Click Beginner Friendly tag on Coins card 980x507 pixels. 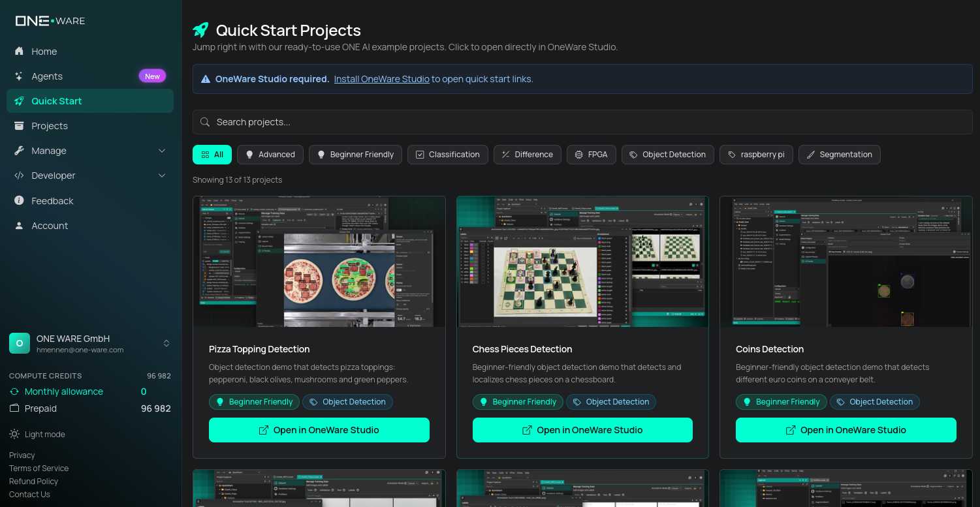pyautogui.click(x=782, y=402)
